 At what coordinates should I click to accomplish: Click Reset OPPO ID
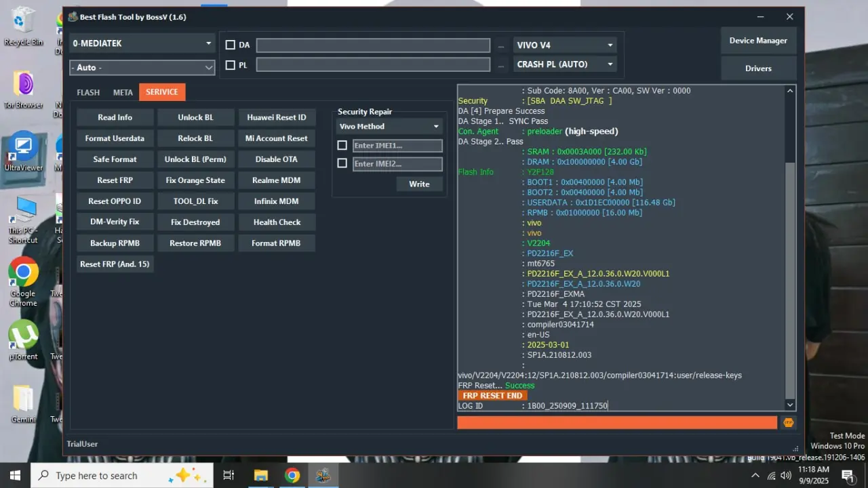coord(115,201)
